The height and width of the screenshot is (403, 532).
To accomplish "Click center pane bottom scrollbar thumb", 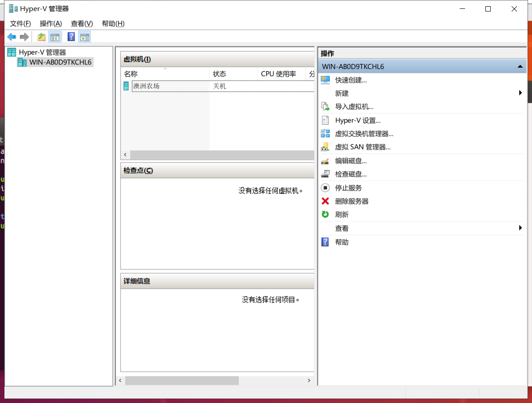I will [x=182, y=380].
